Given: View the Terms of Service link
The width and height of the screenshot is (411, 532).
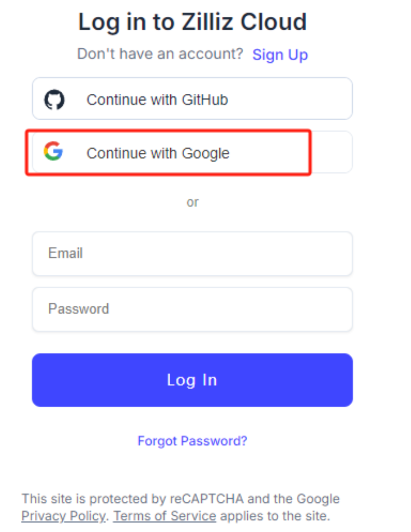Looking at the screenshot, I should (165, 515).
